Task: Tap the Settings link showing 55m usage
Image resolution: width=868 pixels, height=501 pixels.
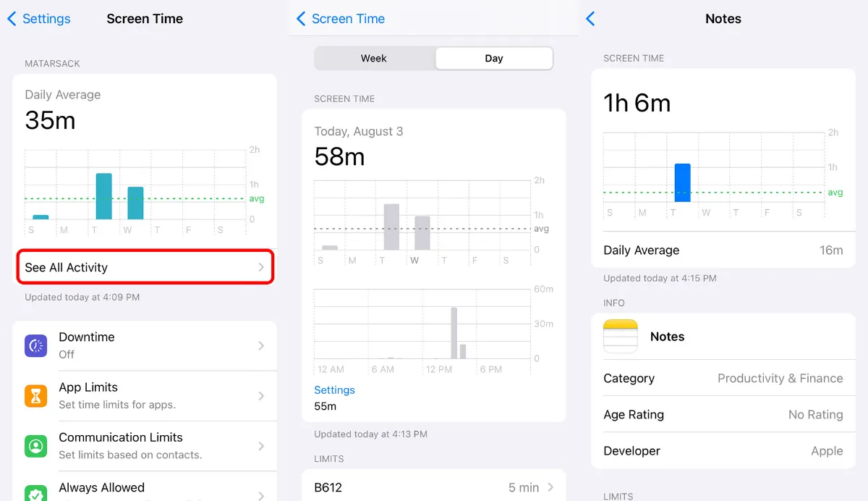Action: 335,390
